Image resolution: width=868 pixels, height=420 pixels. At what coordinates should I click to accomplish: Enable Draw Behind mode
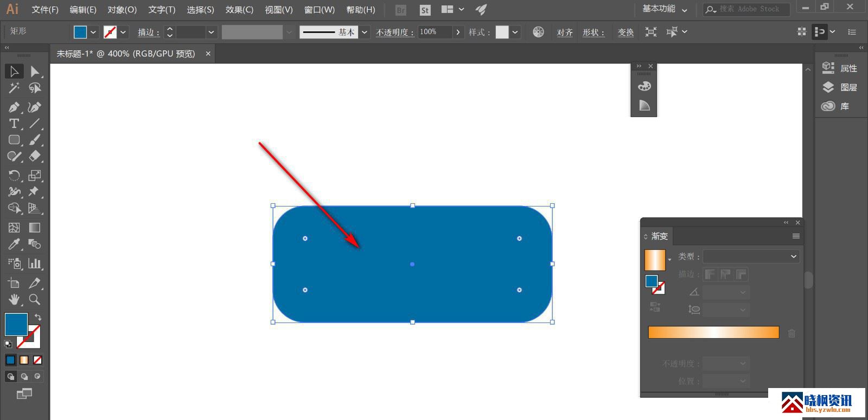pyautogui.click(x=24, y=376)
